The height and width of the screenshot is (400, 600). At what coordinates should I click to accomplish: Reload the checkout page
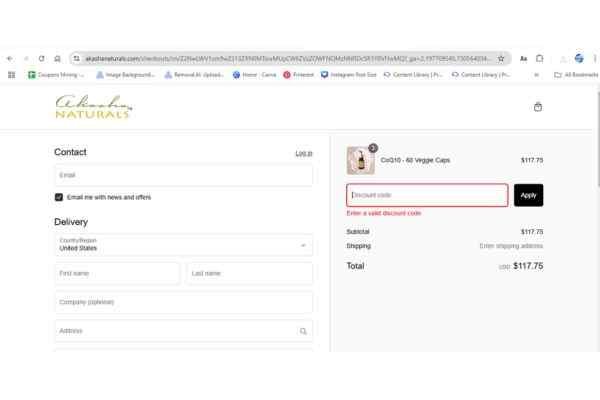pos(41,58)
